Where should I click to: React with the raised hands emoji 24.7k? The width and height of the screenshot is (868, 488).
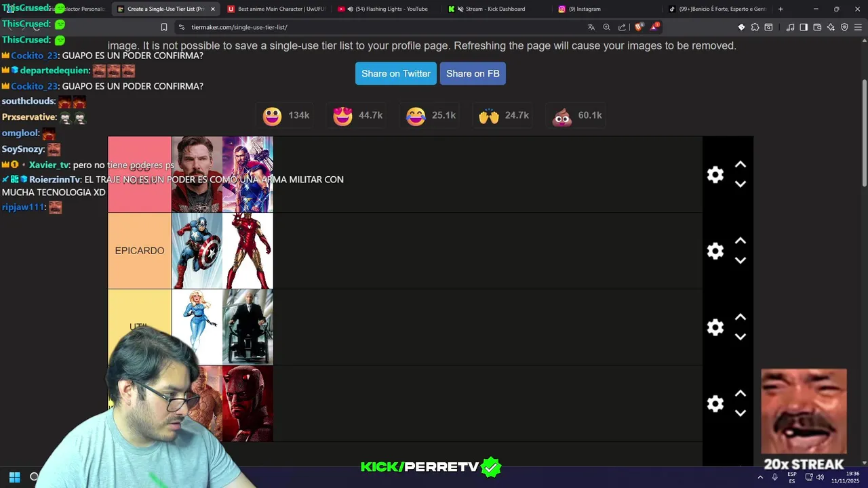click(x=504, y=115)
